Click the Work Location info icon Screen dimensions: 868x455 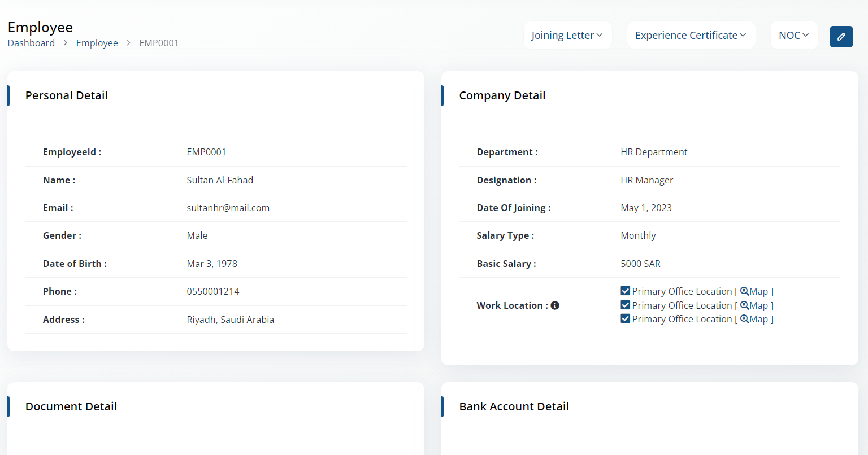point(555,305)
